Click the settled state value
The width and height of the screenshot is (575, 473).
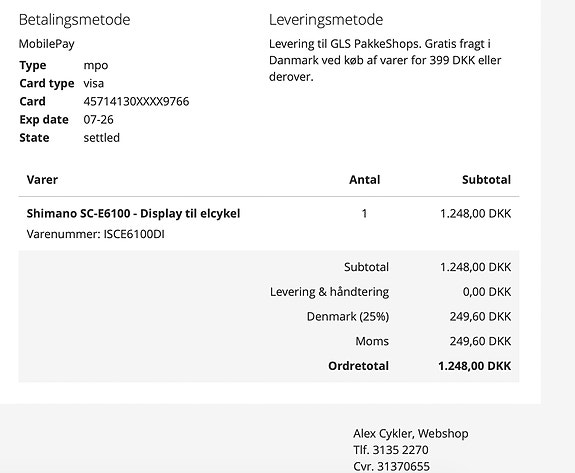(x=102, y=138)
